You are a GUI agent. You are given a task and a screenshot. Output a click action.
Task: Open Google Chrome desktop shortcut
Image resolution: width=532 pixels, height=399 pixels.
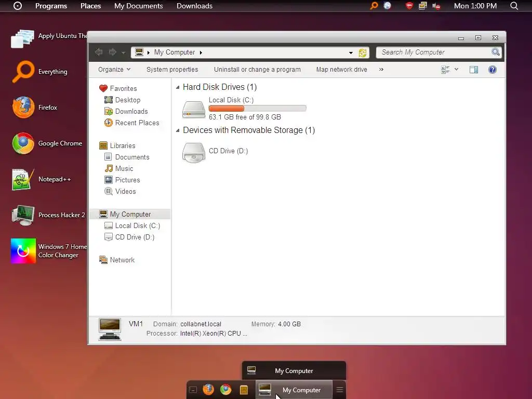tap(23, 143)
